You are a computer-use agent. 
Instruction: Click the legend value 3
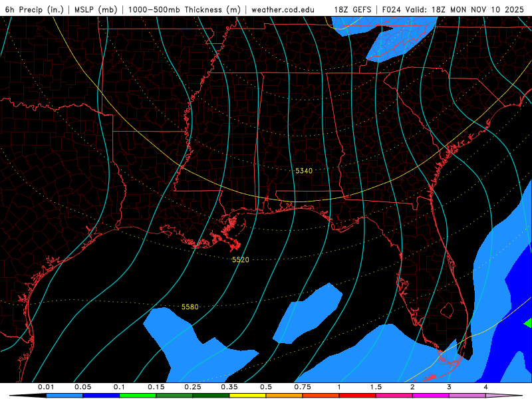pyautogui.click(x=450, y=387)
